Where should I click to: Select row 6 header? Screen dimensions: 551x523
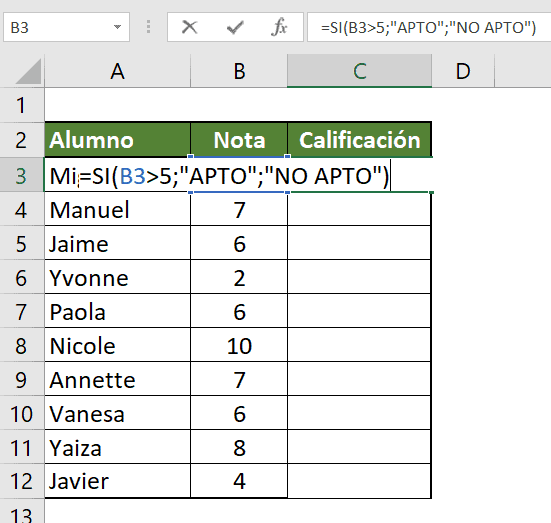(22, 278)
